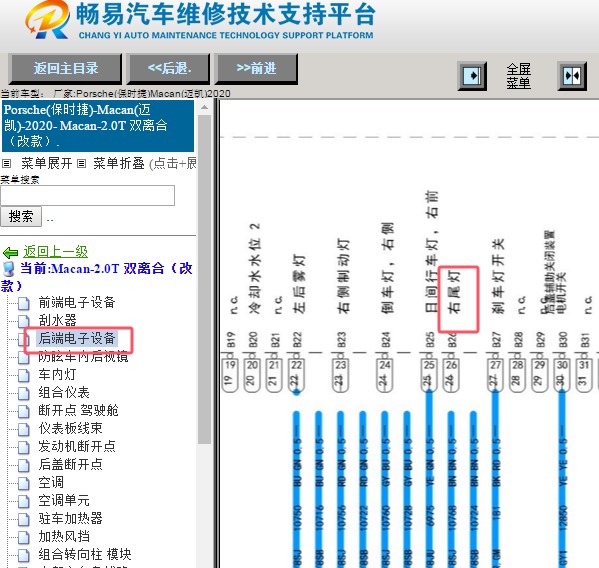This screenshot has width=599, height=568.
Task: Click the document icon beside 空调单元
Action: (24, 502)
